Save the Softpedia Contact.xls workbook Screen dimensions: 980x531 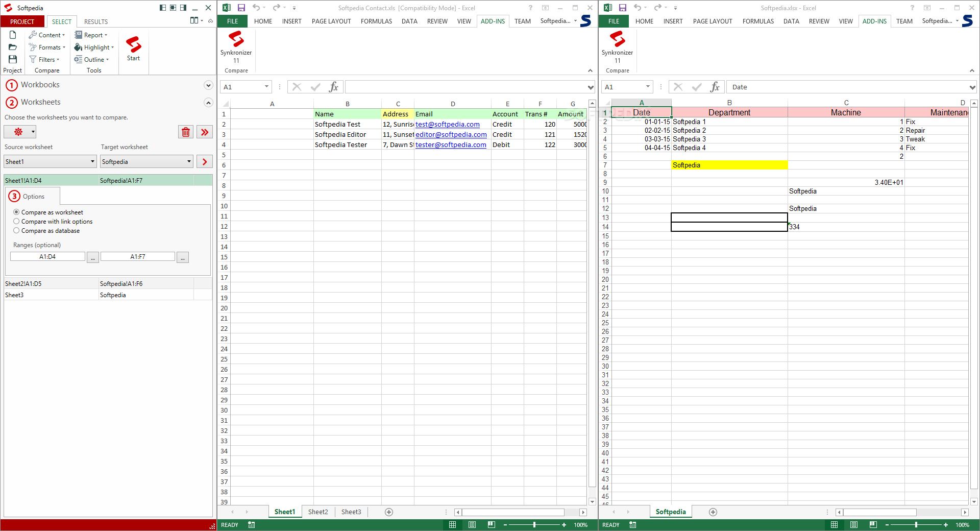[x=241, y=8]
